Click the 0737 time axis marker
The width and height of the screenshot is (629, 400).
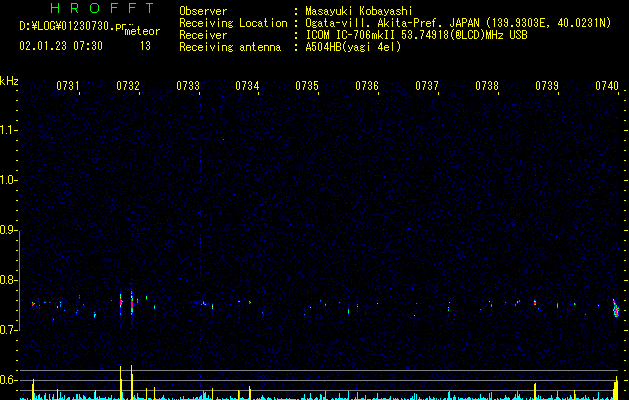[x=427, y=86]
